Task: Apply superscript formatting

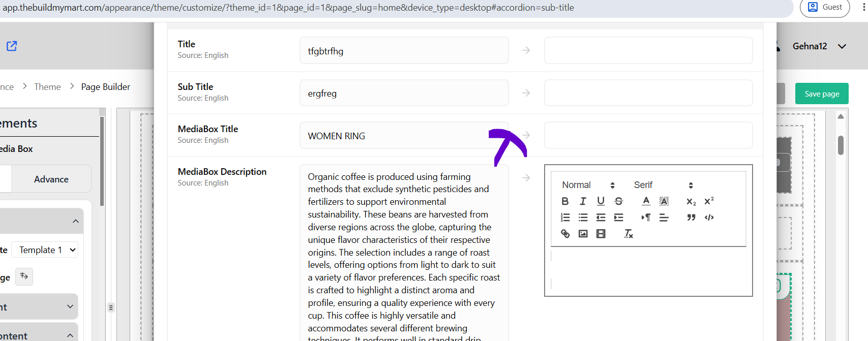Action: click(709, 201)
